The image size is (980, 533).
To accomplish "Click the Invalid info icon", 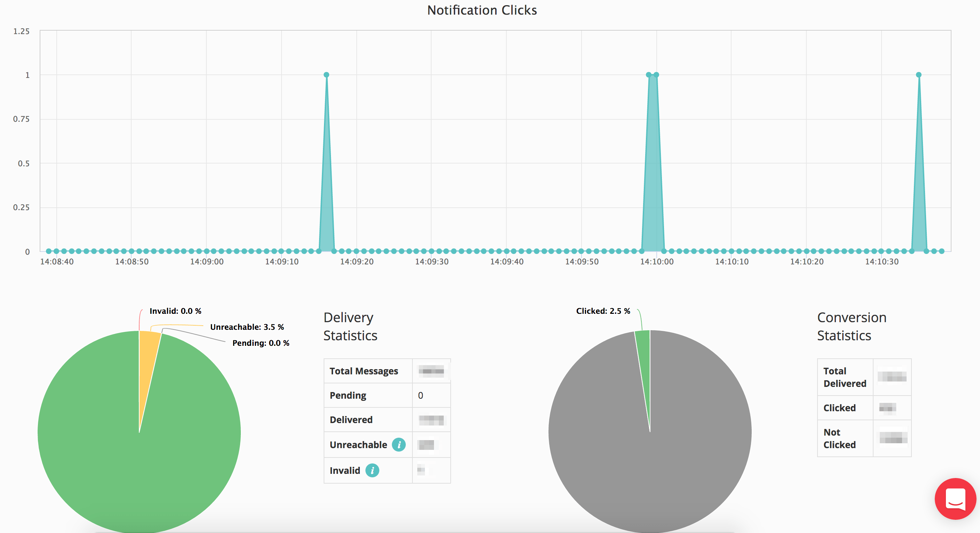I will point(372,470).
